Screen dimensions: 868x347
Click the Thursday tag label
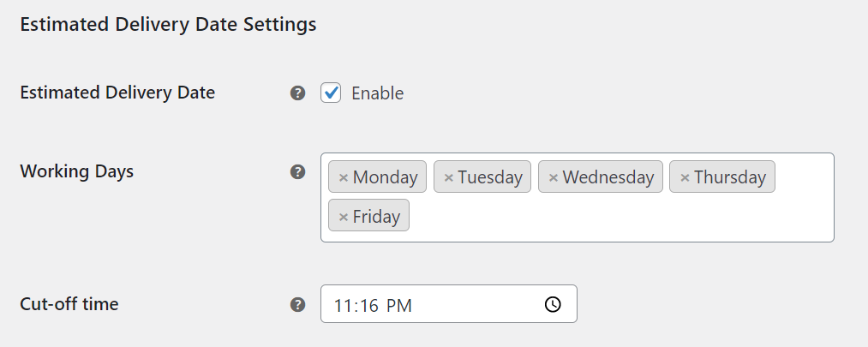[x=729, y=177]
